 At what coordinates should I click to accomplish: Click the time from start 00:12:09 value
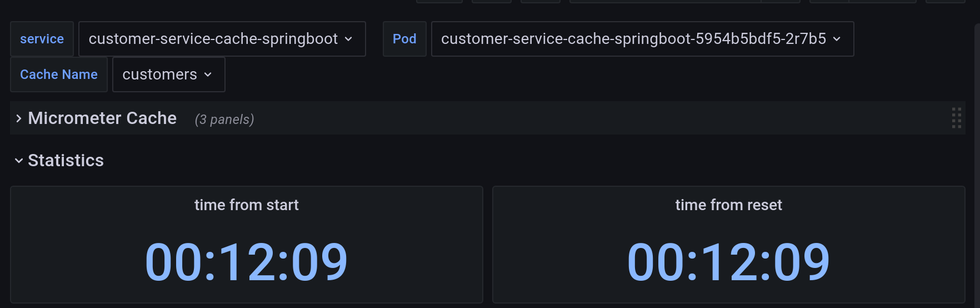pyautogui.click(x=247, y=262)
